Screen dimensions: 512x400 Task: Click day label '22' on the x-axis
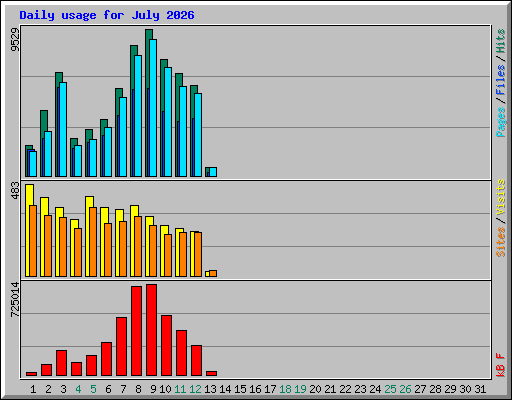[x=345, y=389]
